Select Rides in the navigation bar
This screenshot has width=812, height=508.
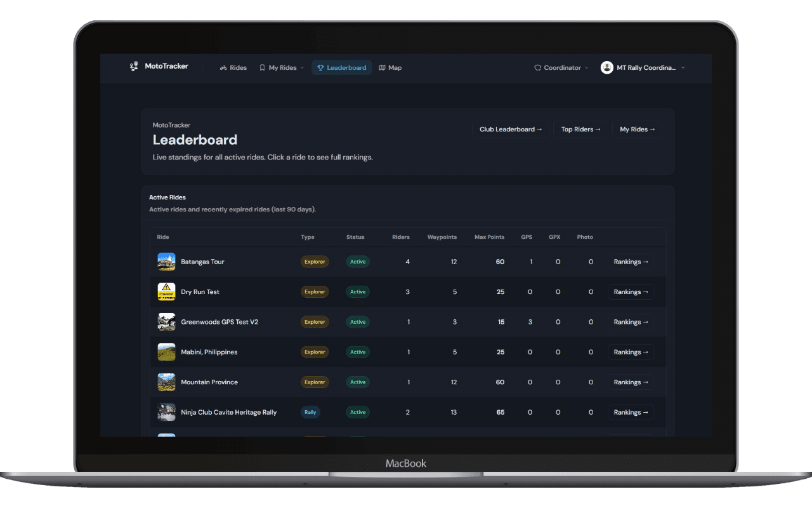pos(233,67)
